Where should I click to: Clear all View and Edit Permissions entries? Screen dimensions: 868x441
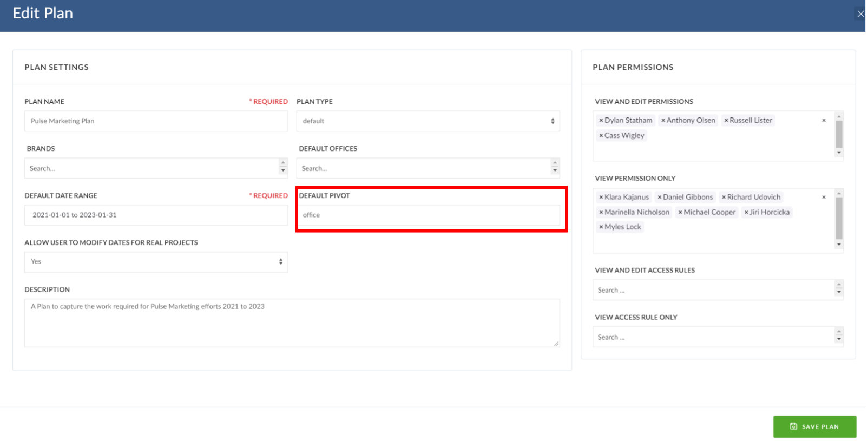point(824,121)
